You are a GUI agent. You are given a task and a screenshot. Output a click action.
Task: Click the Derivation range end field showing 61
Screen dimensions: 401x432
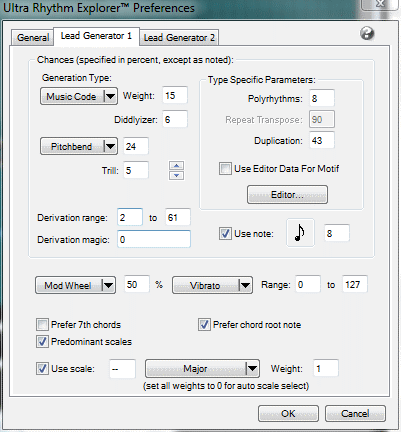(178, 217)
